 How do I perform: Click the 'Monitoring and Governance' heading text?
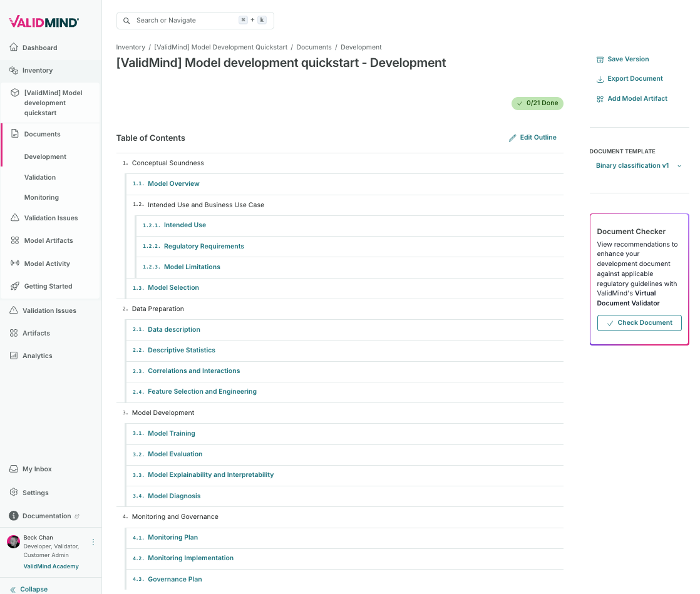tap(175, 516)
